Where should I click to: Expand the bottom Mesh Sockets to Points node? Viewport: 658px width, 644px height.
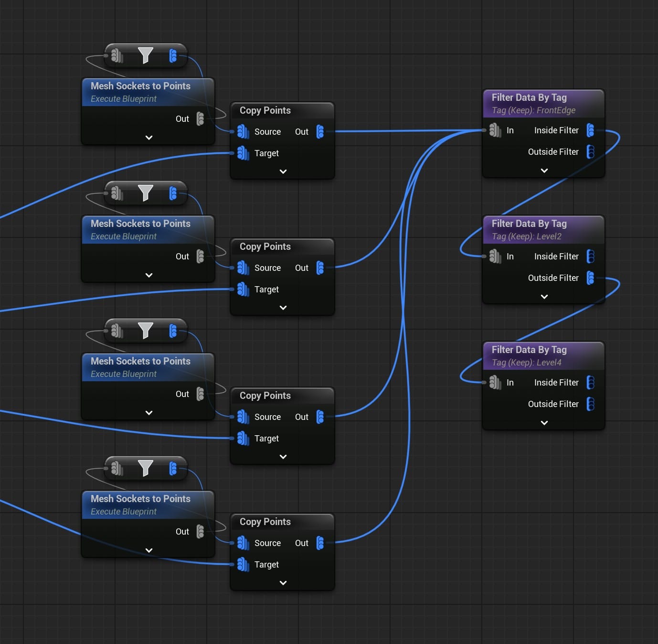tap(149, 550)
